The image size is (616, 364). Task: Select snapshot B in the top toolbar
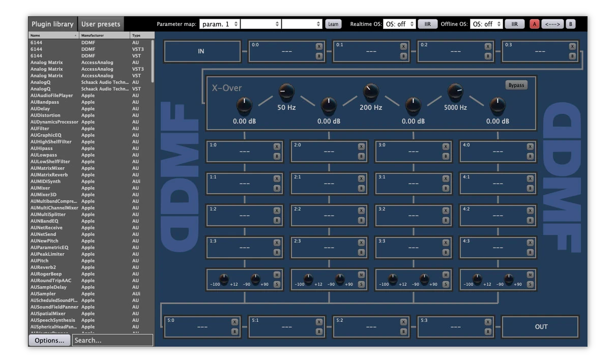(570, 23)
